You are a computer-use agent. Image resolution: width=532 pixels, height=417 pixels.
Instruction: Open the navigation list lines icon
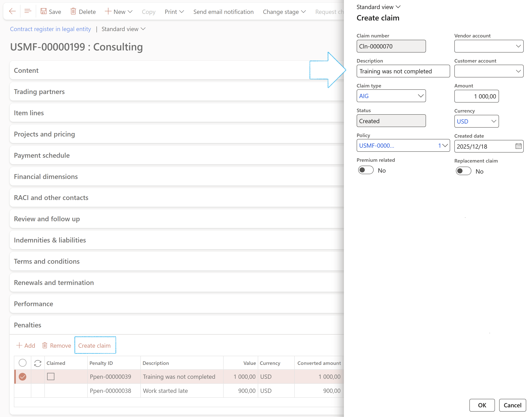click(28, 11)
